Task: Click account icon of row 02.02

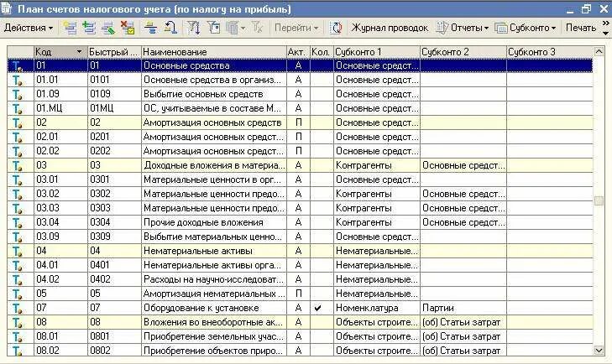Action: [17, 151]
